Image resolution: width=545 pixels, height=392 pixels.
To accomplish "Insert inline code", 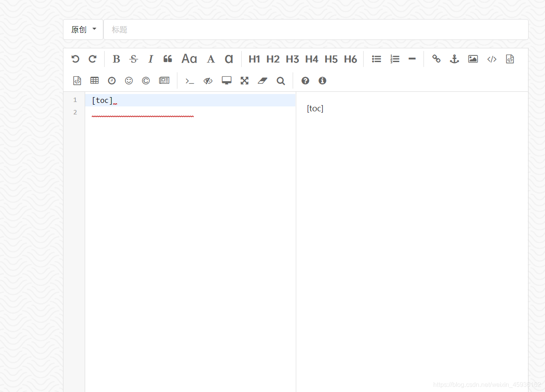I will (492, 59).
